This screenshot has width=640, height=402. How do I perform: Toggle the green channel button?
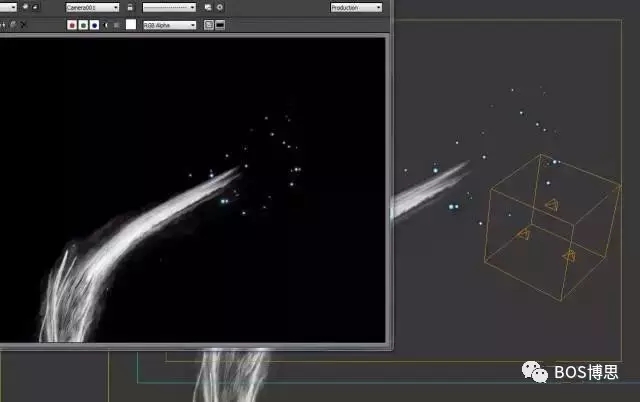[83, 25]
